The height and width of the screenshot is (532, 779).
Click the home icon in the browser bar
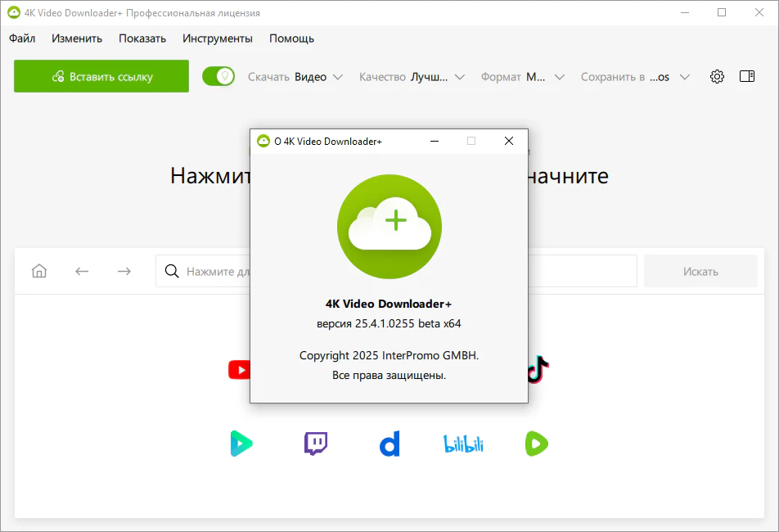(x=38, y=271)
